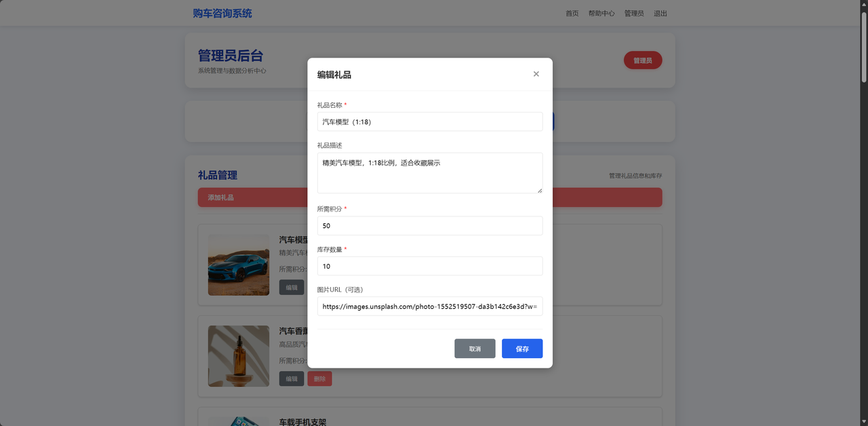This screenshot has width=868, height=426.
Task: Open 帮助中心 in the top navigation
Action: (x=601, y=14)
